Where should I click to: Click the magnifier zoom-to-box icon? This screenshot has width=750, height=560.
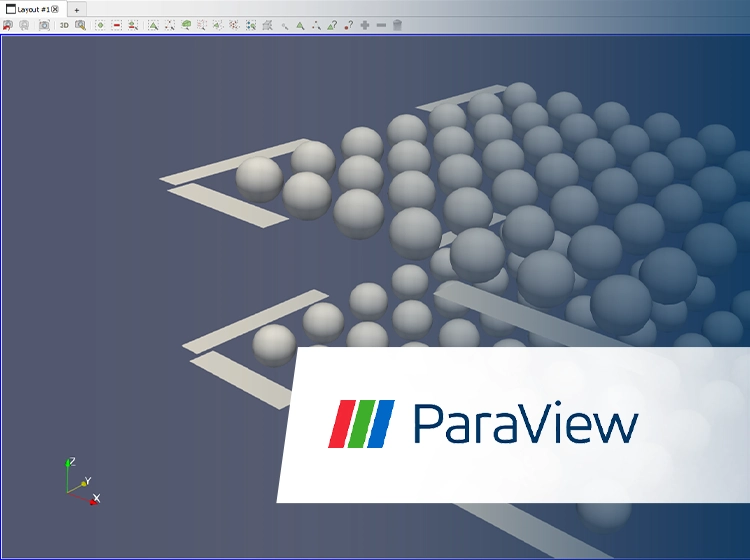(81, 25)
